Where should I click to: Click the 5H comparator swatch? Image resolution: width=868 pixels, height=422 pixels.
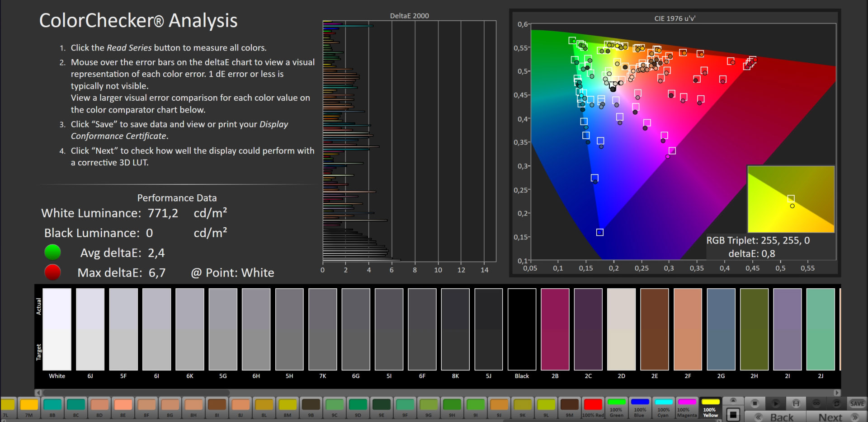[289, 329]
